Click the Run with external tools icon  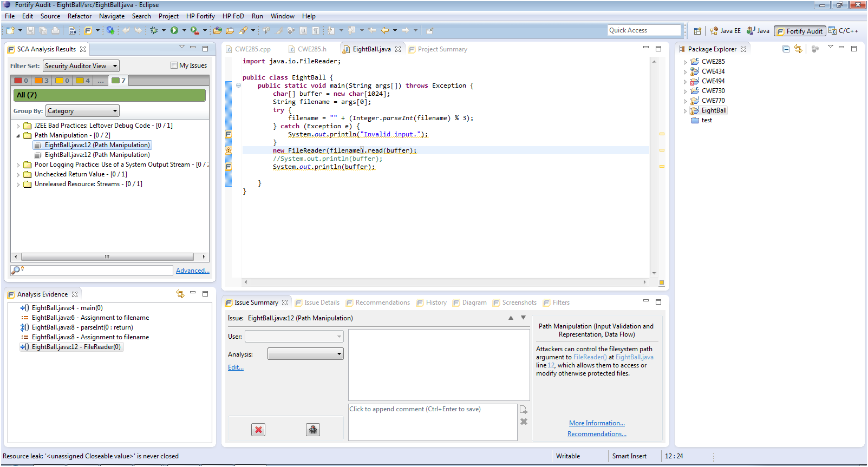[x=194, y=31]
